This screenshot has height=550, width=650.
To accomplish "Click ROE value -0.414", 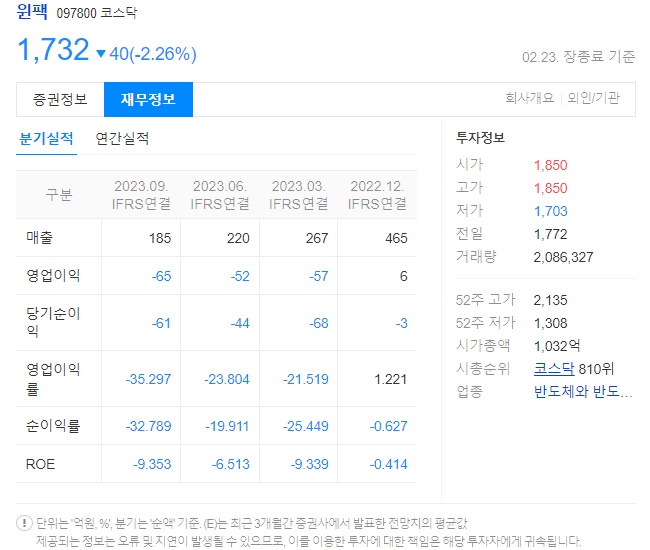I will point(388,464).
